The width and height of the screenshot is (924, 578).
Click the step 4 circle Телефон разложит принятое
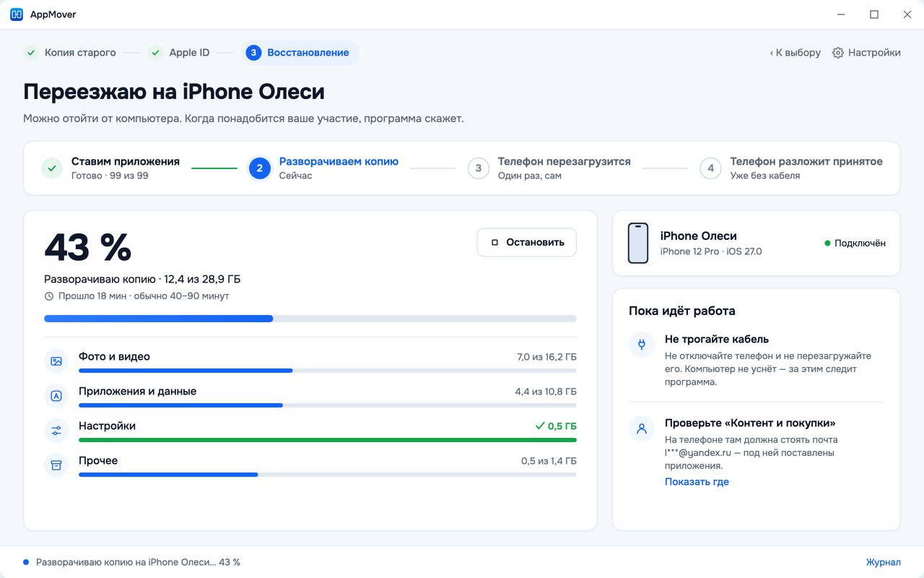click(710, 168)
